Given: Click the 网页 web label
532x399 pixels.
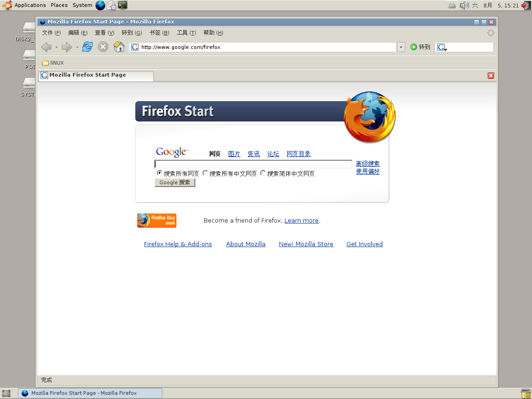Looking at the screenshot, I should [x=215, y=154].
